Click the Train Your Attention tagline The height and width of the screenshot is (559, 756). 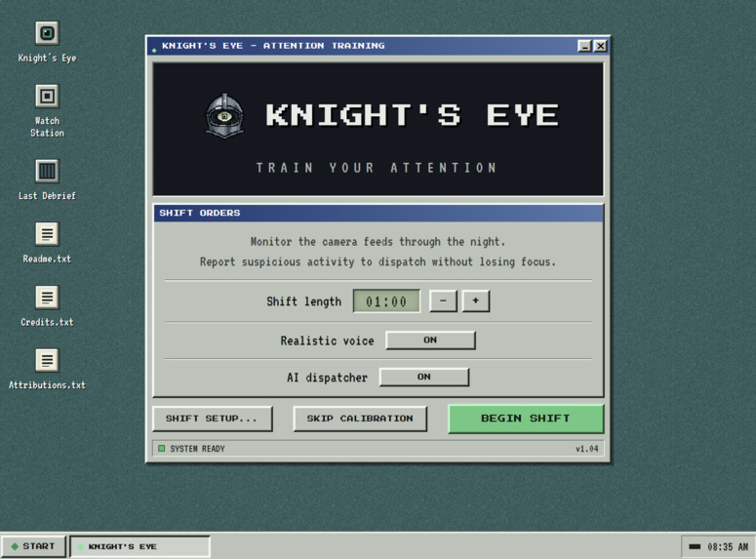(x=377, y=168)
